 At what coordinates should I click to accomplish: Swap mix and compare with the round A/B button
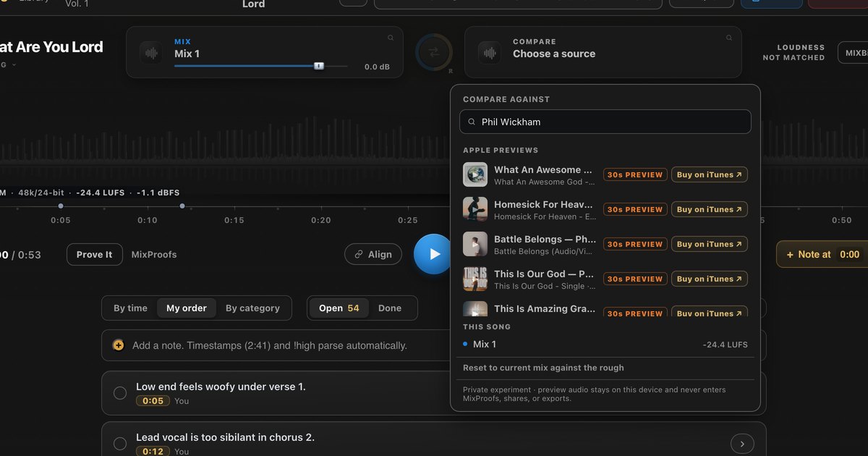click(434, 52)
